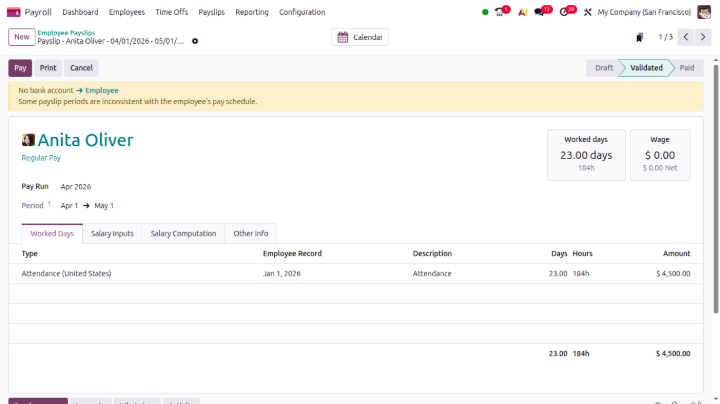720x404 pixels.
Task: Open the Payroll app home icon
Action: click(x=14, y=12)
